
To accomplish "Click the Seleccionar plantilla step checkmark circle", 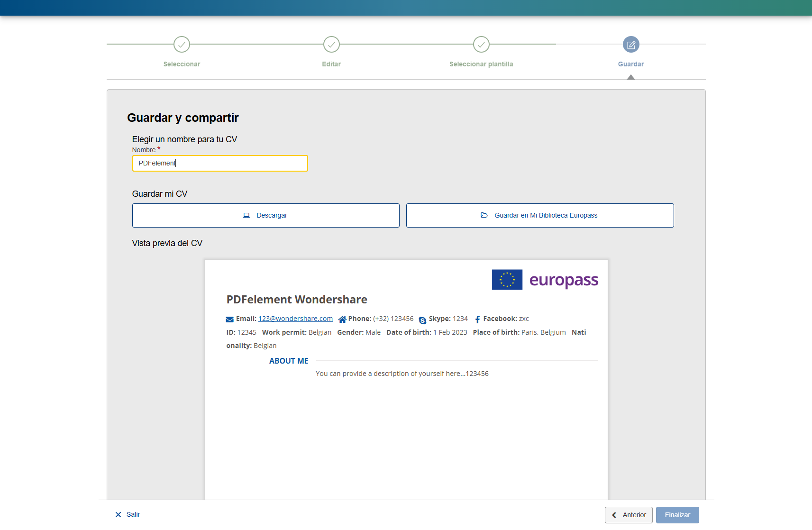I will (481, 45).
